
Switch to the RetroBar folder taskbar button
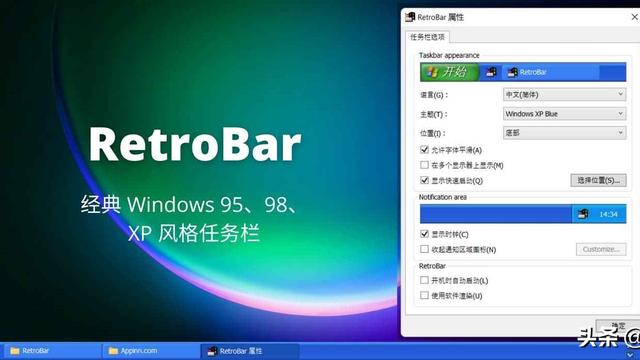(52, 351)
